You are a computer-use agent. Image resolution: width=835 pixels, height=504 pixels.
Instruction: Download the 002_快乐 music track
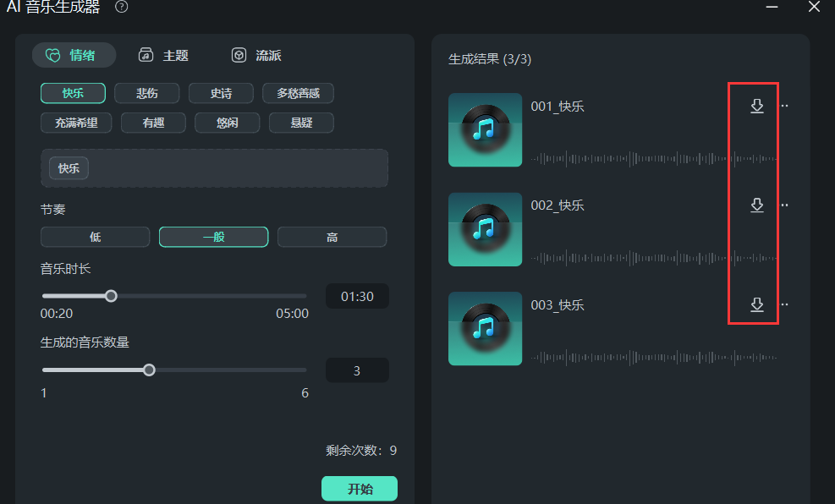tap(755, 205)
